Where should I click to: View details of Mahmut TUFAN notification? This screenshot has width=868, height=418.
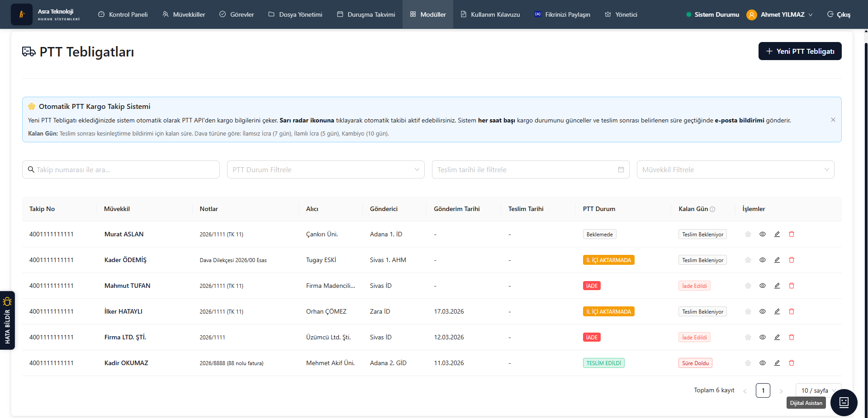click(x=763, y=286)
